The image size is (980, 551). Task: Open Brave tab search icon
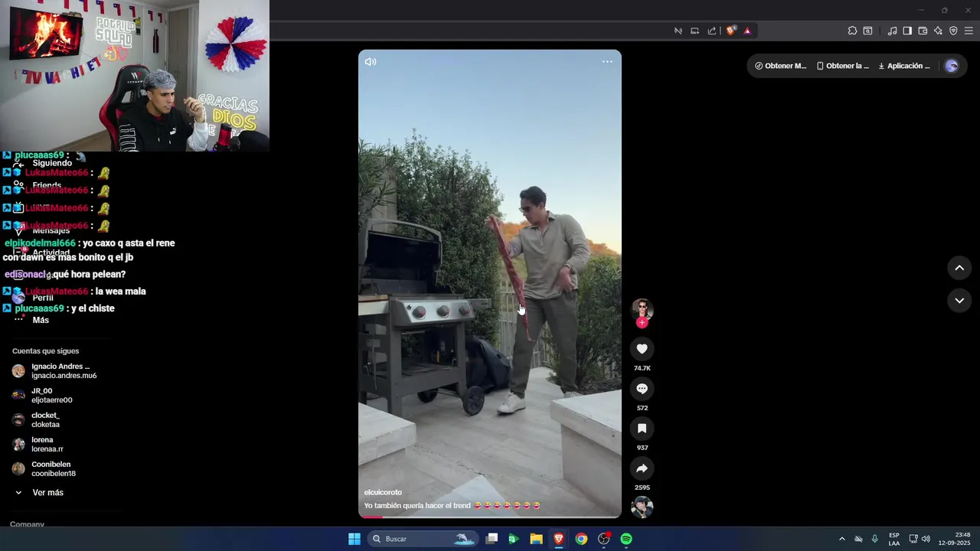point(867,31)
